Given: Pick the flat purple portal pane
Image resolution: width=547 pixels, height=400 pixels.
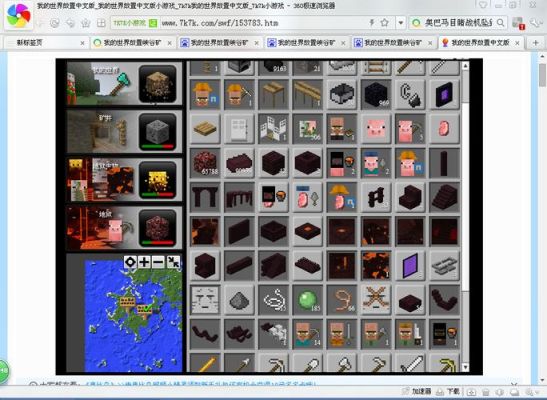Looking at the screenshot, I should [410, 266].
